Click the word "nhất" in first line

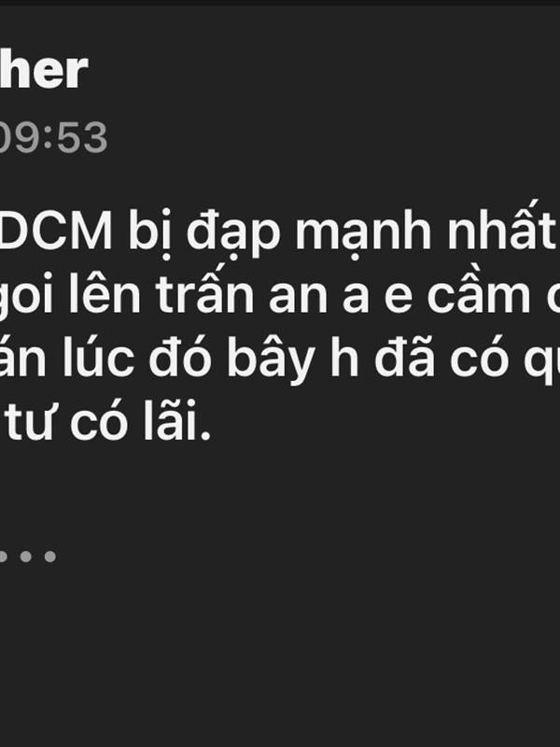pyautogui.click(x=499, y=226)
